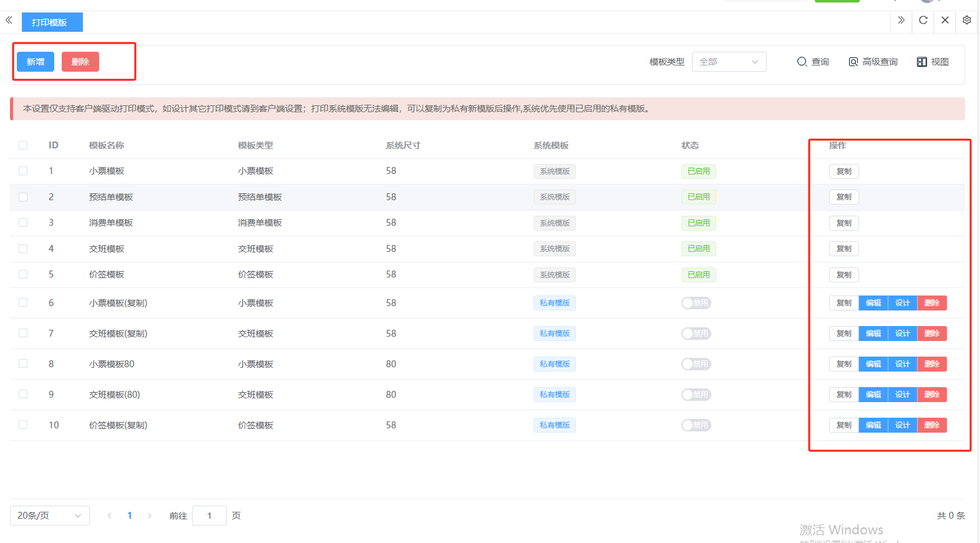Check the select-all header checkbox
Screen dimensions: 980x543
(x=23, y=145)
